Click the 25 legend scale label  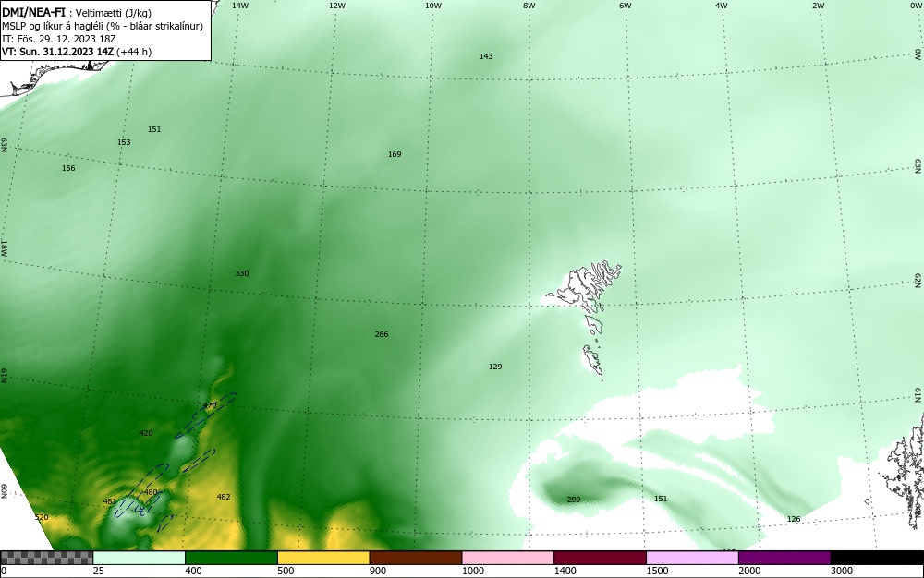point(99,571)
